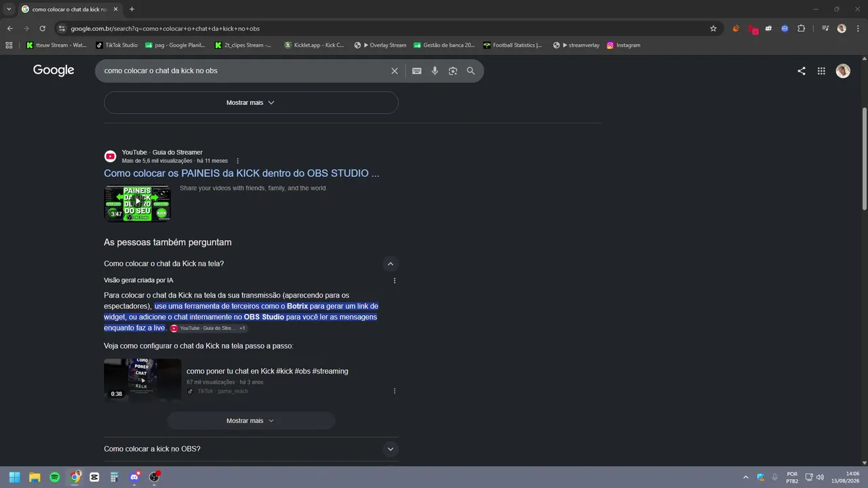Open the volume control in the tray
This screenshot has height=488, width=868.
coord(821,477)
